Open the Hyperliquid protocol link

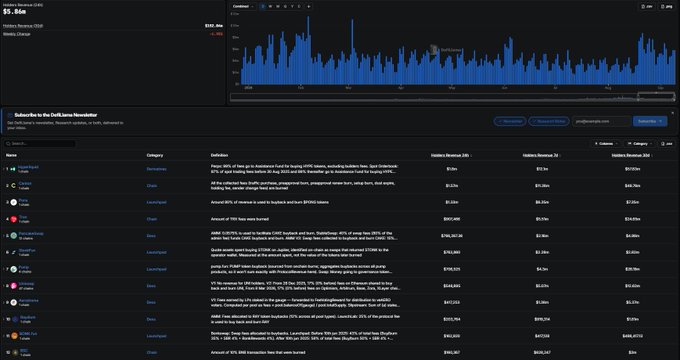tap(28, 167)
